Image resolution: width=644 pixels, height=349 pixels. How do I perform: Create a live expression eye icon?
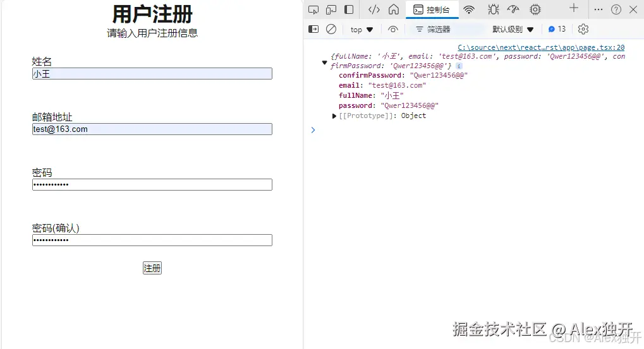(393, 29)
